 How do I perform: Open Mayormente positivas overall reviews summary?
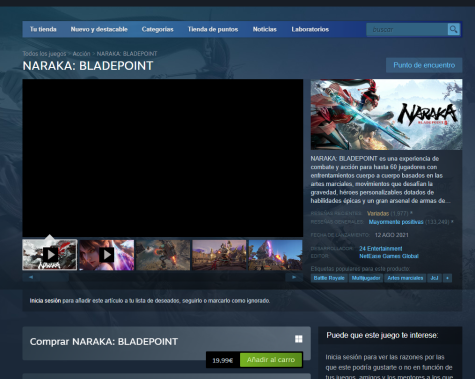coord(396,222)
